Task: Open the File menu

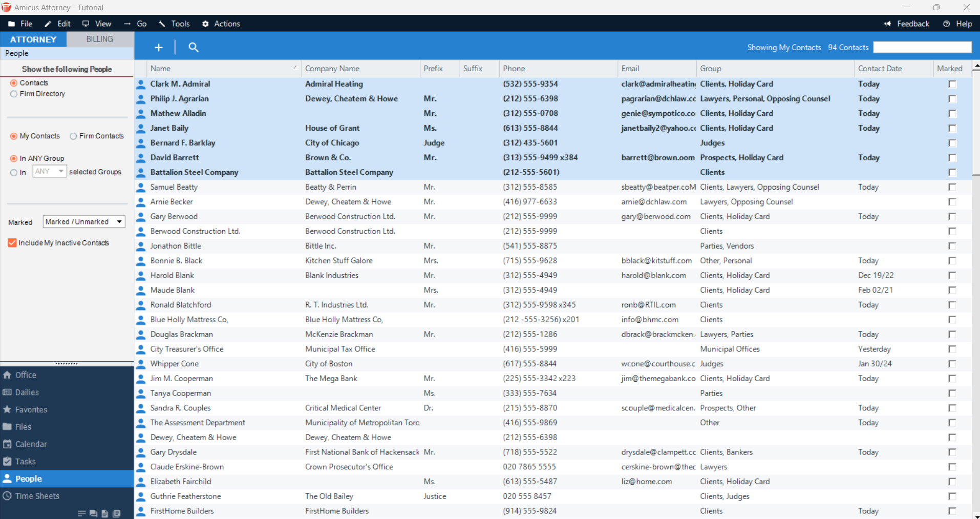Action: click(20, 24)
